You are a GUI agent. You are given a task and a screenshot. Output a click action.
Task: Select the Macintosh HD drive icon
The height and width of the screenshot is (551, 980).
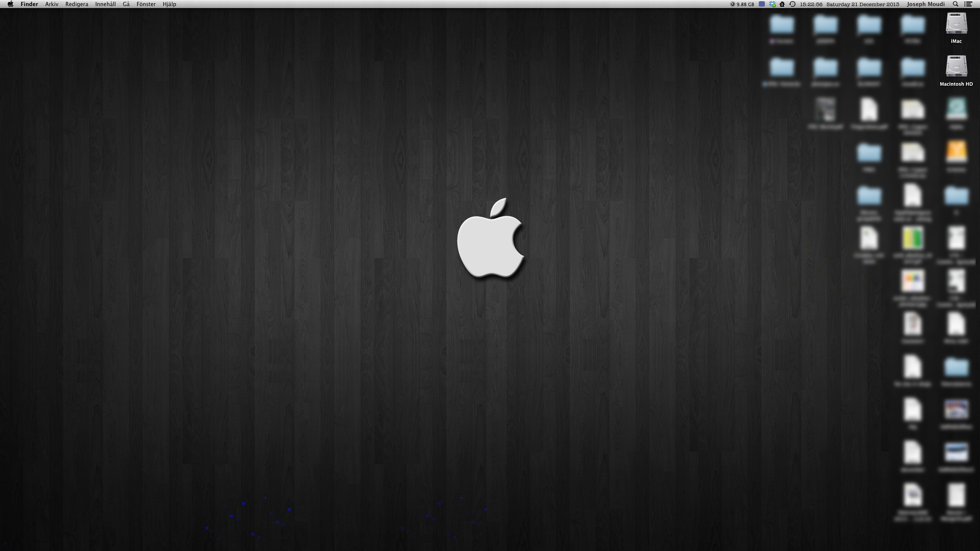[x=956, y=67]
